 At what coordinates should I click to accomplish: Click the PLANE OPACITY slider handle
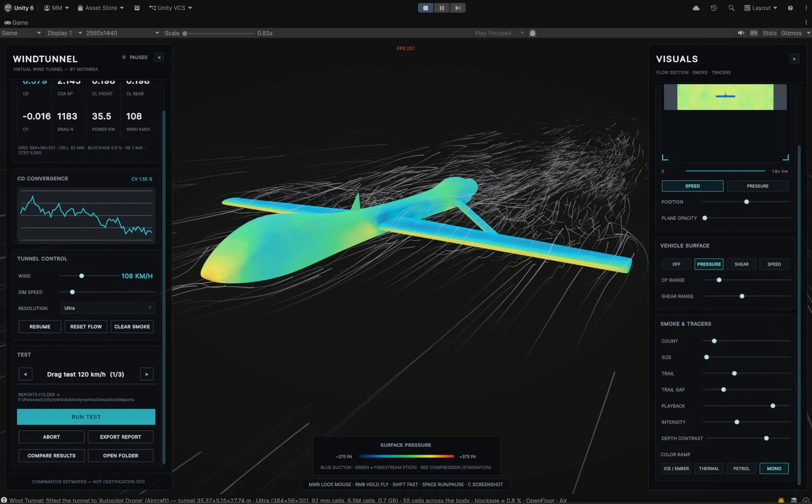(x=704, y=218)
